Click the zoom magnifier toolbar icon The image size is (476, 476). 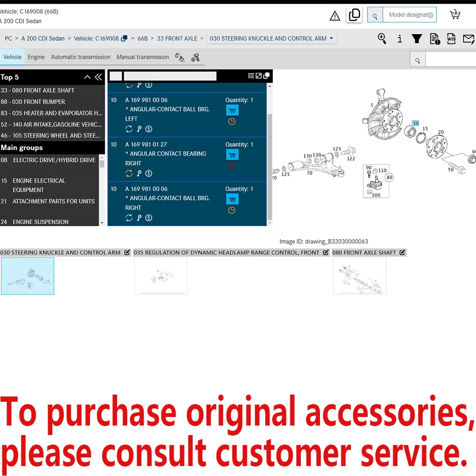382,39
